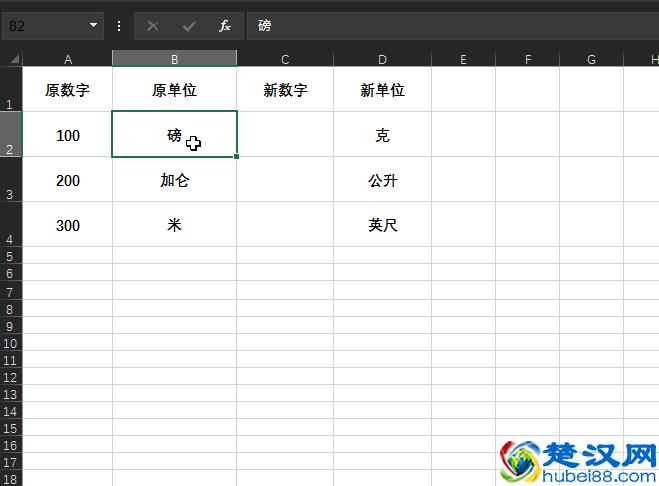Click empty cell C4 next to 米
This screenshot has width=659, height=486.
pyautogui.click(x=285, y=225)
